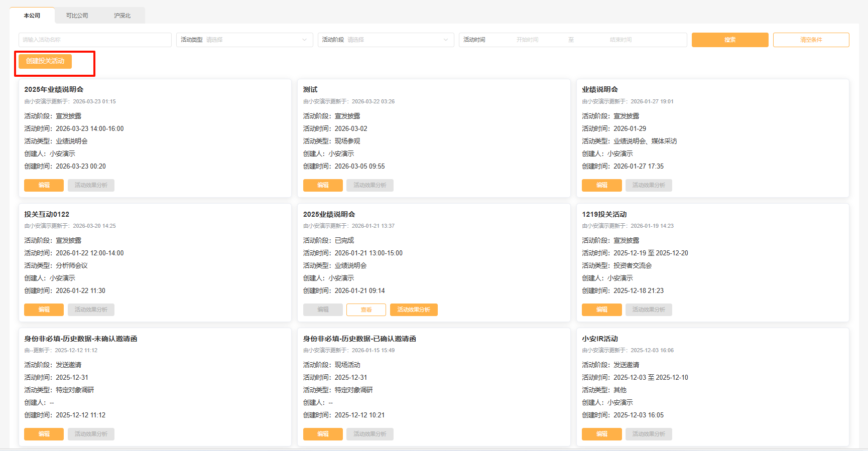The height and width of the screenshot is (451, 868).
Task: Click 创建投关活动 button
Action: click(45, 61)
